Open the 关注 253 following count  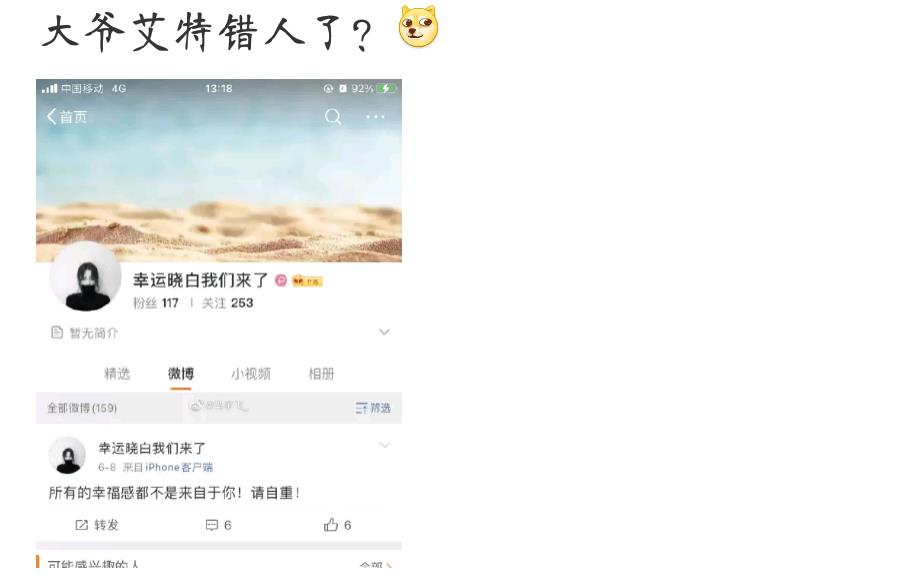click(x=228, y=303)
